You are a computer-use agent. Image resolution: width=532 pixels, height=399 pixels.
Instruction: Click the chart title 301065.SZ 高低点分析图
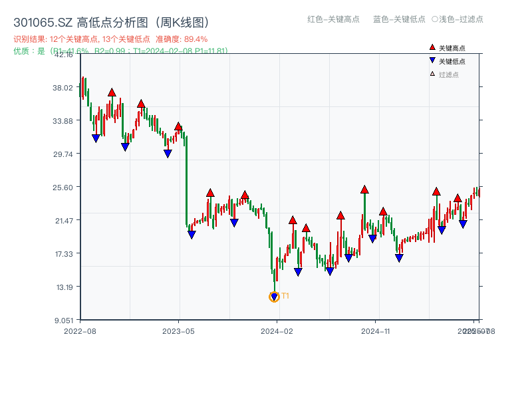111,23
